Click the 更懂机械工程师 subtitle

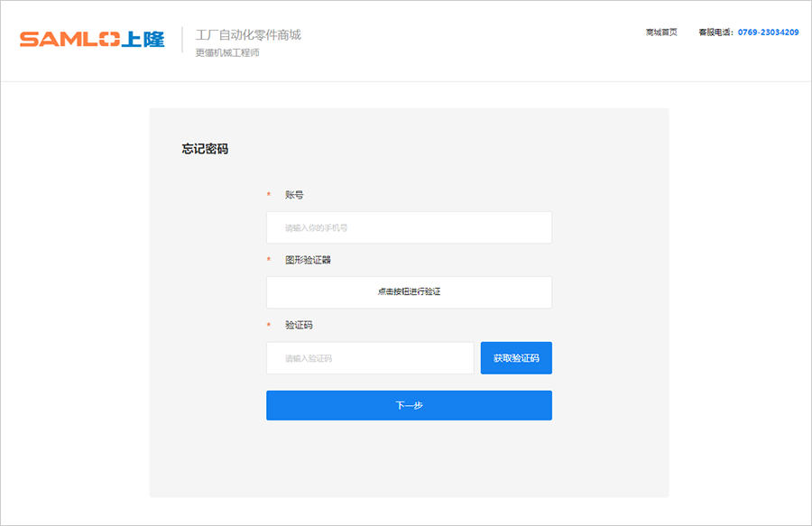227,52
